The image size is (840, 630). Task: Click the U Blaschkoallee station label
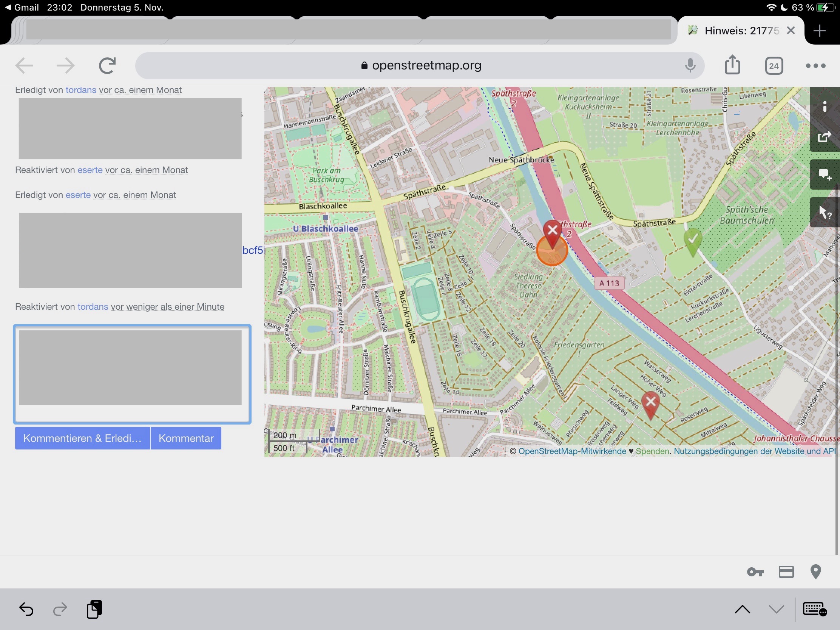pyautogui.click(x=326, y=229)
